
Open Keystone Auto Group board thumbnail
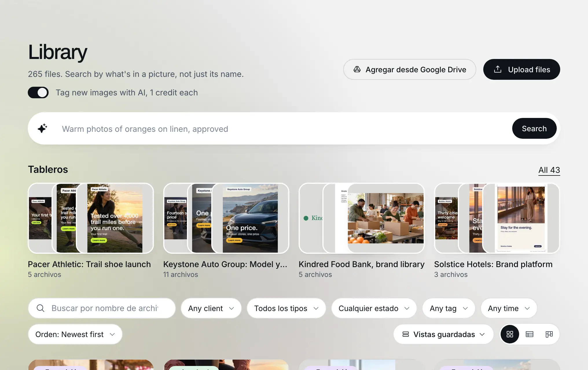(226, 218)
